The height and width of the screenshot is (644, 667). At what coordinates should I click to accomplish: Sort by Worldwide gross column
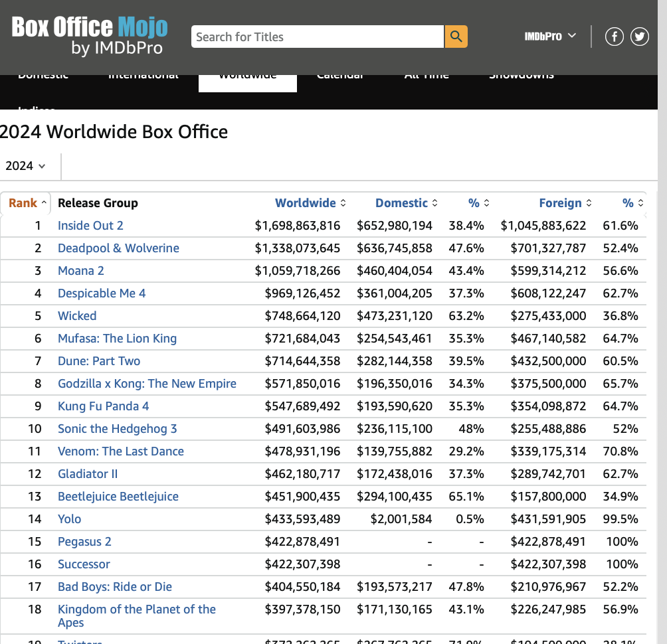[x=310, y=203]
